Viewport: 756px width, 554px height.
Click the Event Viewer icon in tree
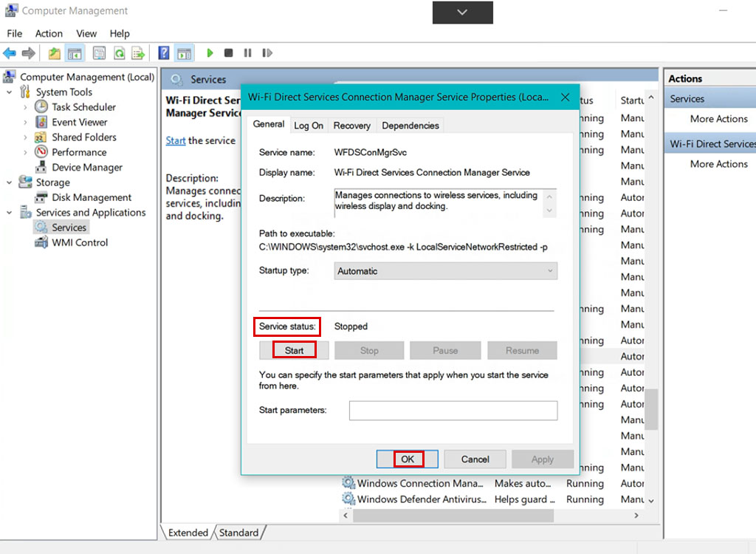[41, 122]
